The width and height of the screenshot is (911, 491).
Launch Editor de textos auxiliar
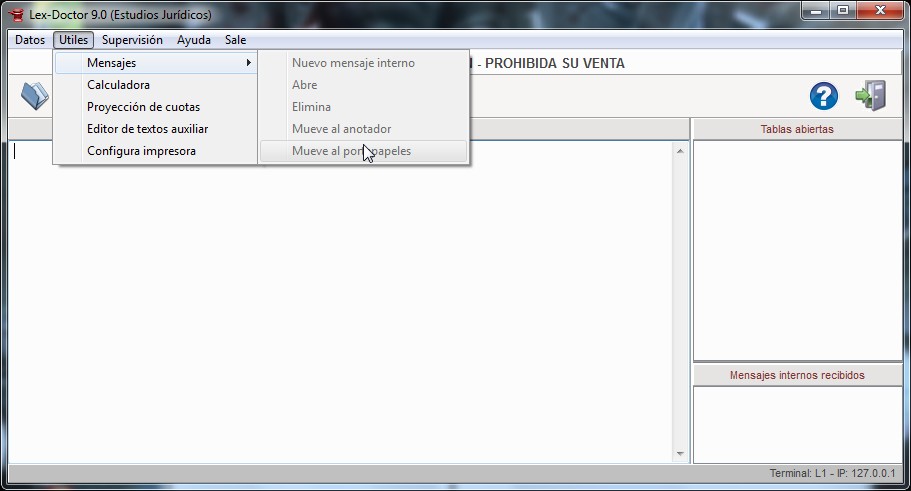pos(156,129)
